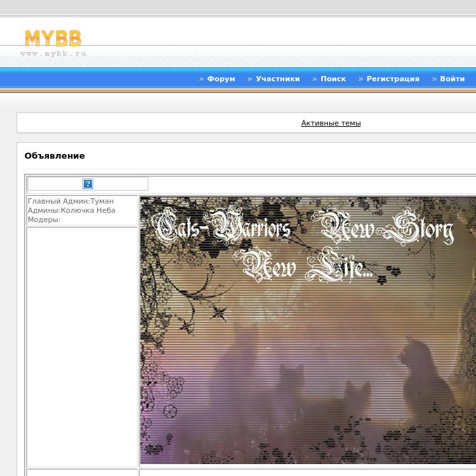Go to Поиск in navigation
The width and height of the screenshot is (476, 476).
(333, 79)
